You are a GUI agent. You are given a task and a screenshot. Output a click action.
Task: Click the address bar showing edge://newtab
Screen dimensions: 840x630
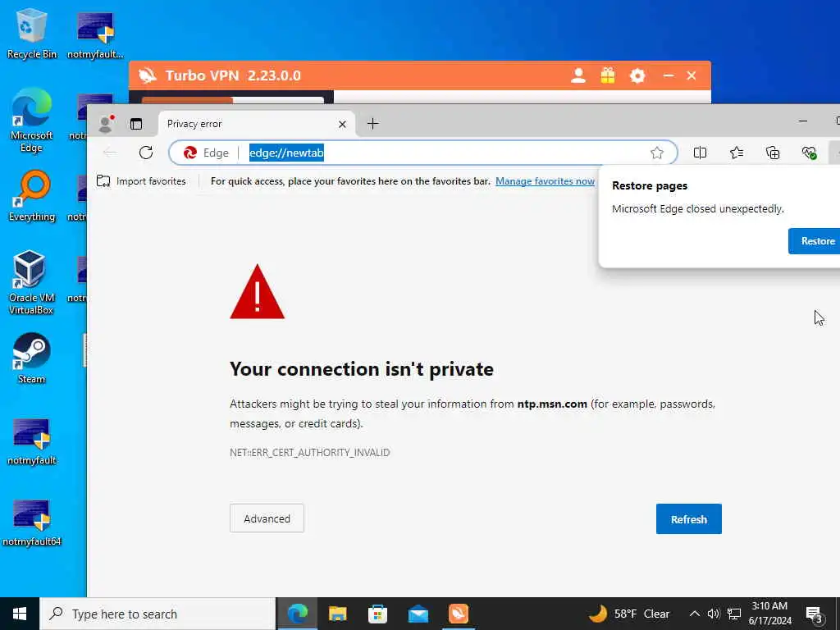click(x=423, y=153)
